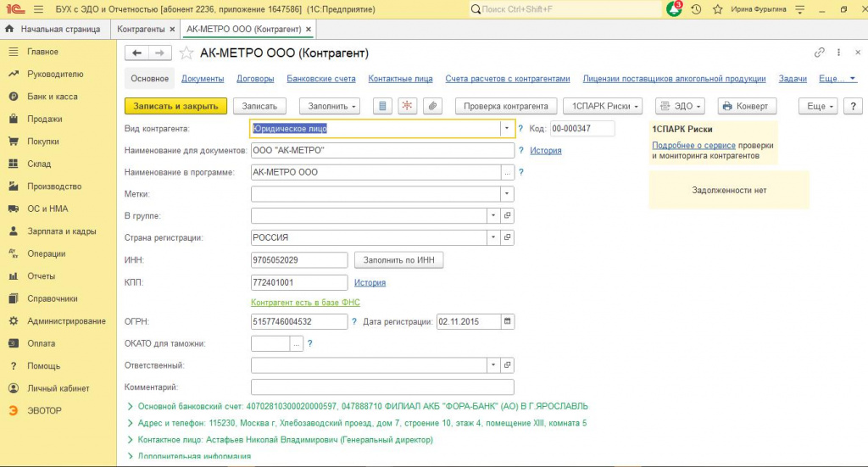This screenshot has height=467, width=868.
Task: Open Склад section
Action: pos(39,164)
